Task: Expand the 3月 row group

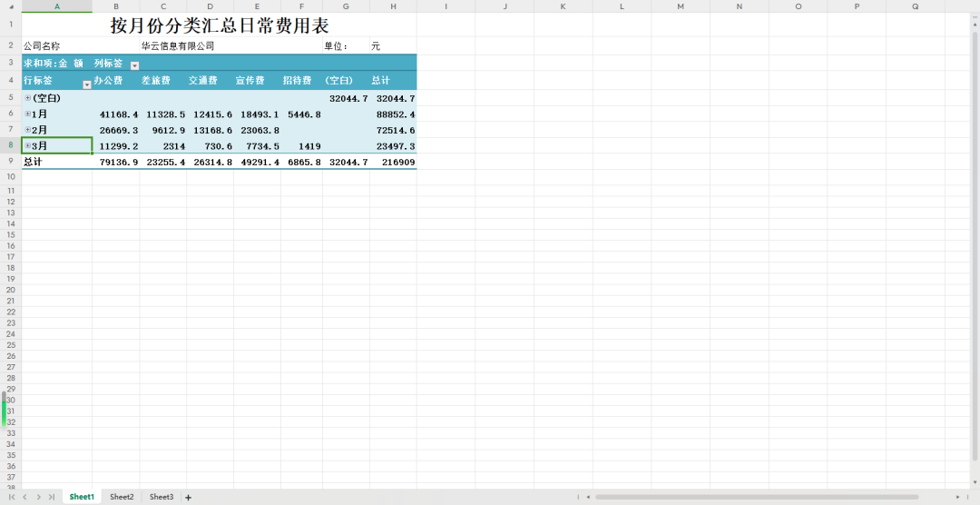Action: click(27, 146)
